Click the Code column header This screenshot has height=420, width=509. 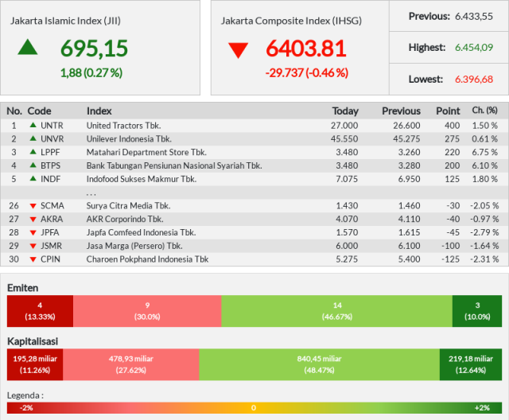(x=39, y=111)
